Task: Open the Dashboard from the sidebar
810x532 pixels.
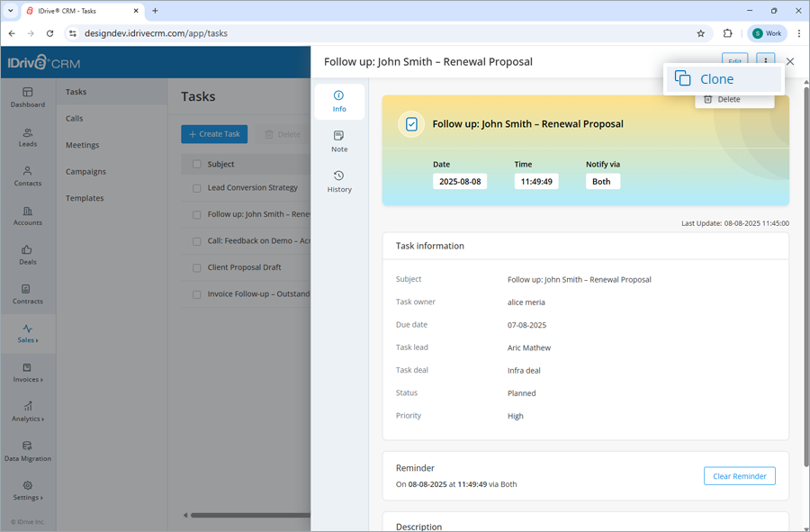Action: (x=28, y=95)
